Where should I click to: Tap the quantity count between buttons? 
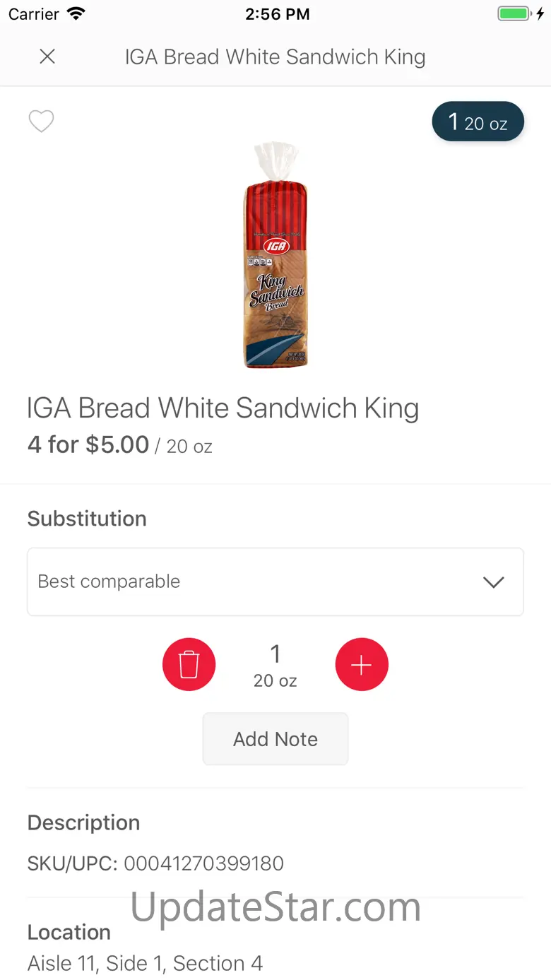(275, 655)
